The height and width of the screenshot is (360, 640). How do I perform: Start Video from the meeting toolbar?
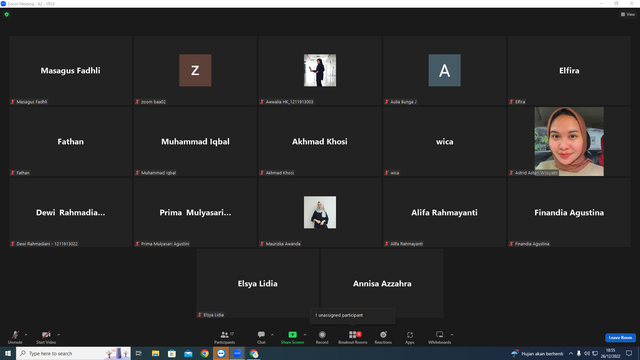tap(46, 337)
